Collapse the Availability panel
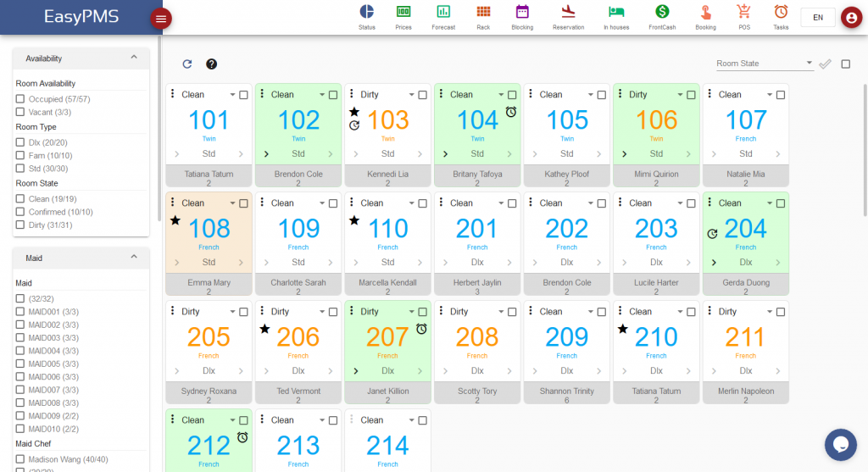This screenshot has height=472, width=868. [x=133, y=58]
